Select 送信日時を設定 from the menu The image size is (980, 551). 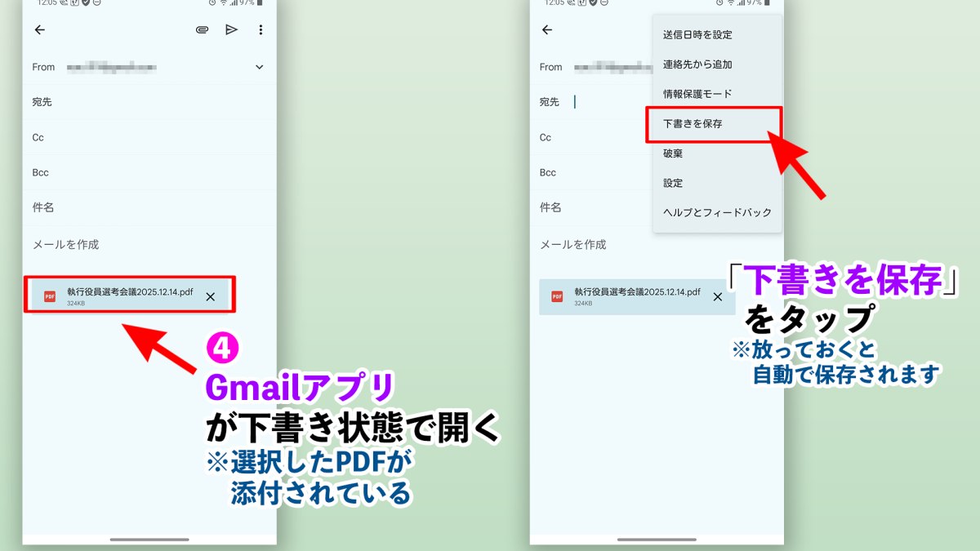click(697, 35)
